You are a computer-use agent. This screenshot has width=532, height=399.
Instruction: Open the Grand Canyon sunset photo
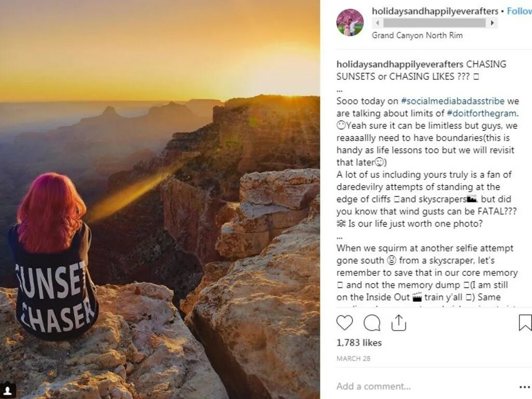[160, 199]
